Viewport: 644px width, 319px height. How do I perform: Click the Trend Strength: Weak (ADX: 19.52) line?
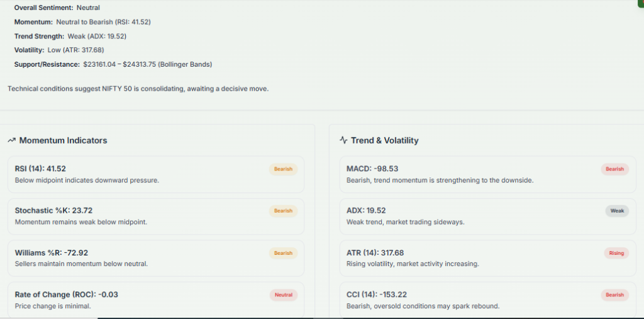pos(70,36)
